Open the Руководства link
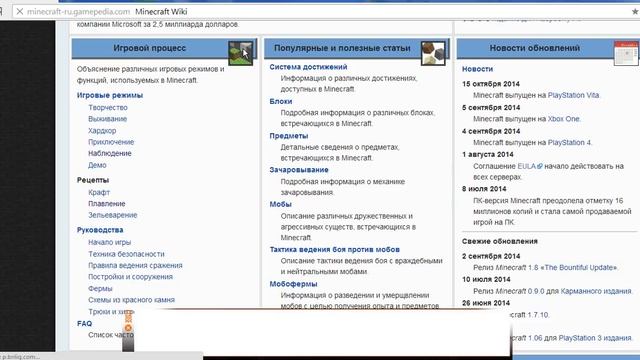Screen dimensions: 640x360 100,230
